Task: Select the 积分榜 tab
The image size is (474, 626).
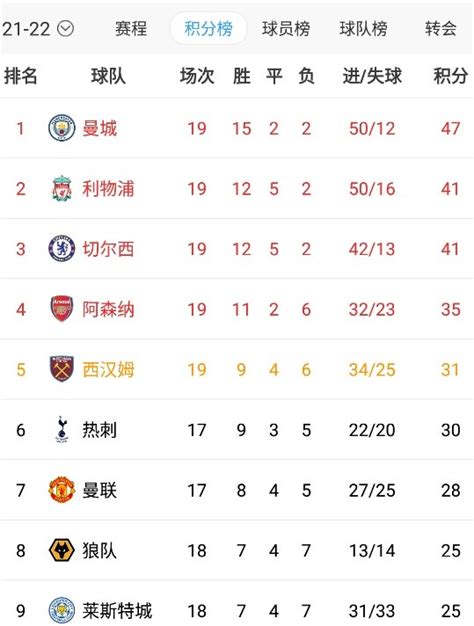Action: coord(208,29)
